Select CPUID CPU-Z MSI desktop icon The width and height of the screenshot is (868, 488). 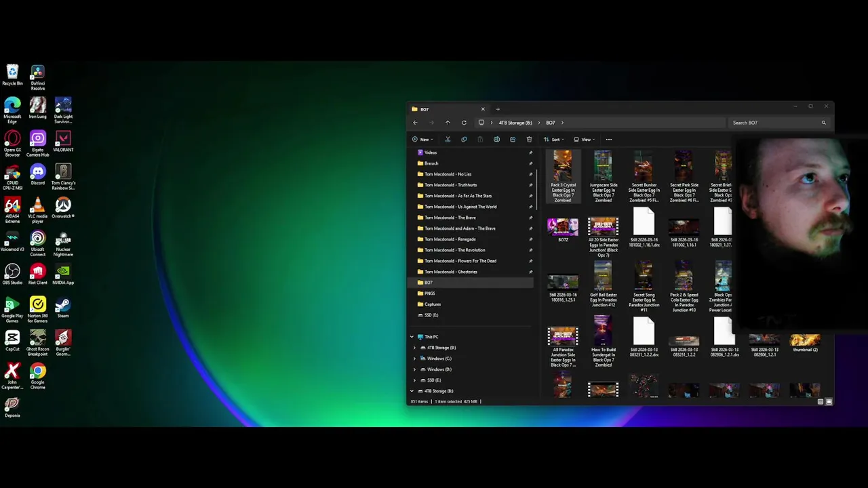point(12,177)
